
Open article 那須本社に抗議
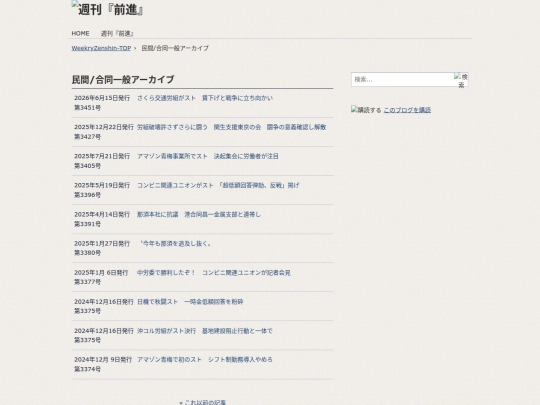199,215
